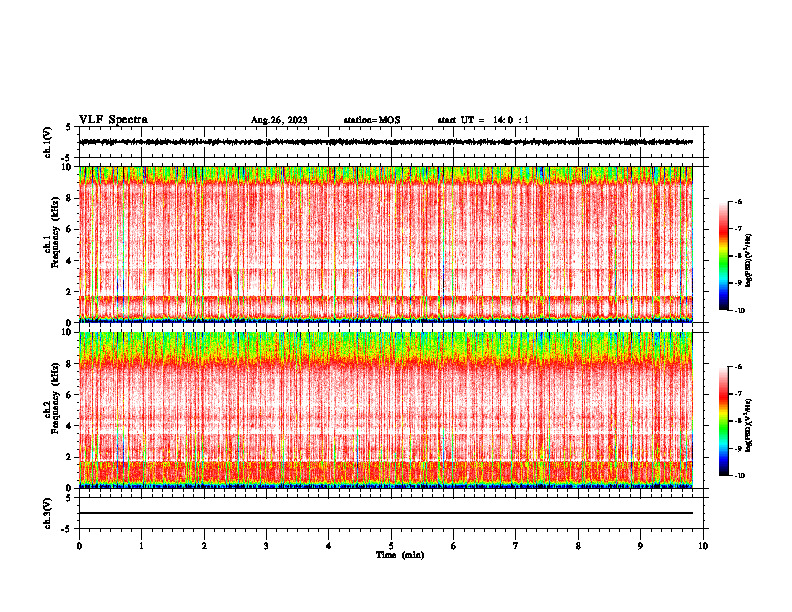This screenshot has height=612, width=792.
Task: Click the "-5" tick on ch.3(V) axis
Action: [x=67, y=530]
